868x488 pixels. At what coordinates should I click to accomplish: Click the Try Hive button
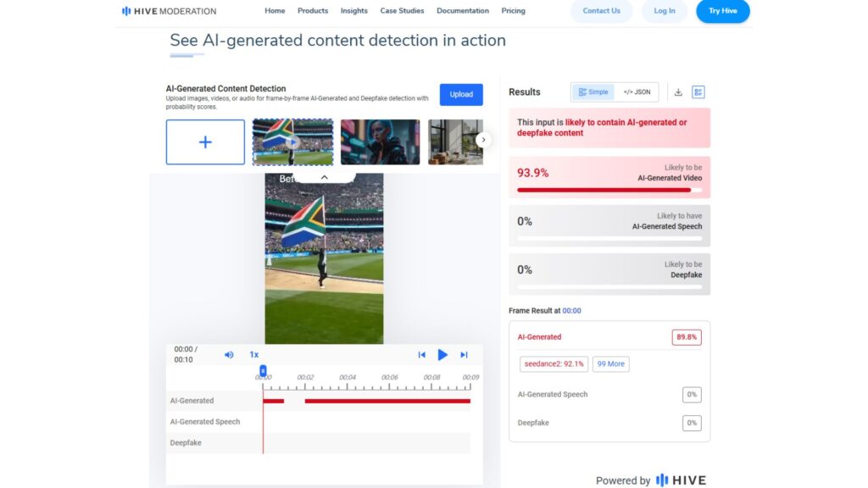pos(722,11)
